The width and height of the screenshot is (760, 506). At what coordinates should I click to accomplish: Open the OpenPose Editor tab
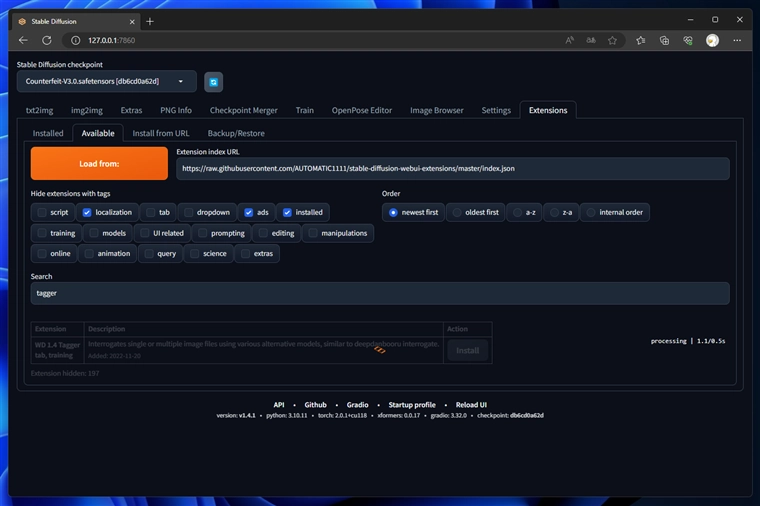(x=362, y=110)
